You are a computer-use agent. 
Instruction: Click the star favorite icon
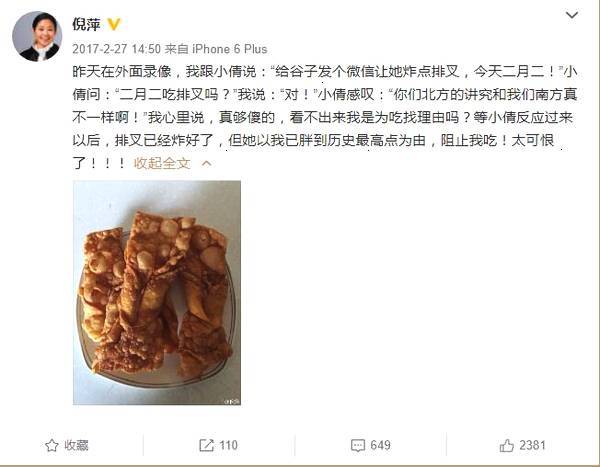(x=52, y=446)
